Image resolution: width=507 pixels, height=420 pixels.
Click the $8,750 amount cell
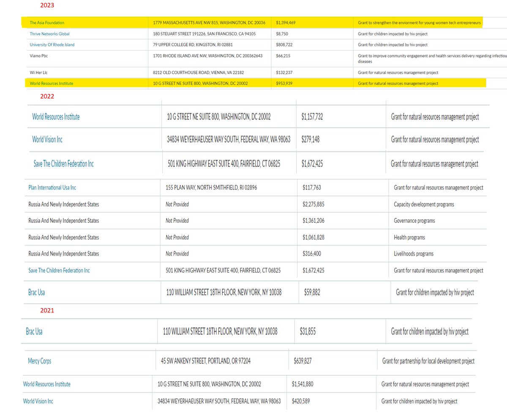click(283, 34)
